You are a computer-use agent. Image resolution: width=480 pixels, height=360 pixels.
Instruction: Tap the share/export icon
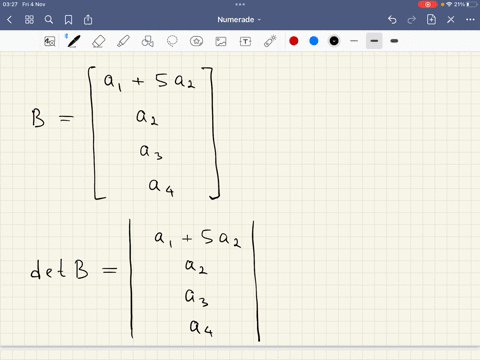click(88, 20)
